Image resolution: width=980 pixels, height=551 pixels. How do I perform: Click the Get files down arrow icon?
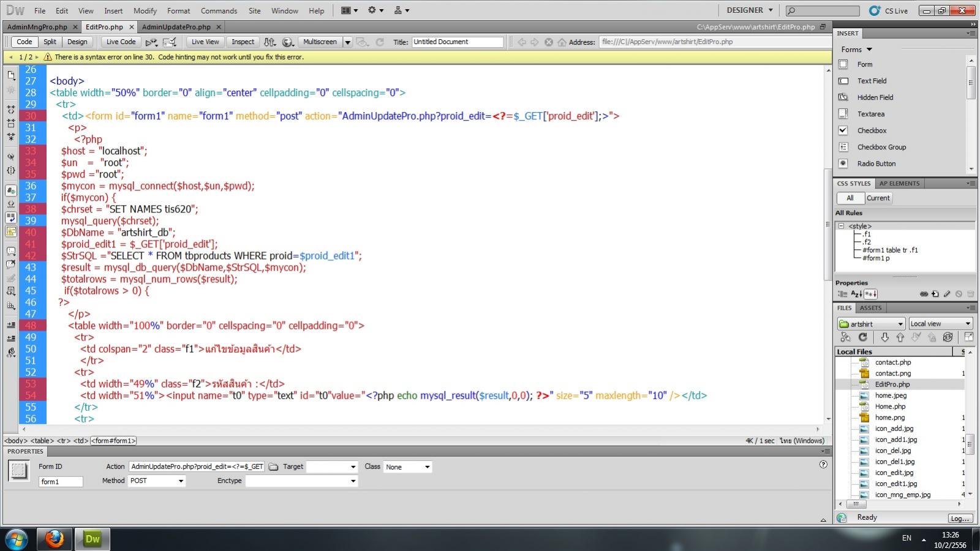884,337
